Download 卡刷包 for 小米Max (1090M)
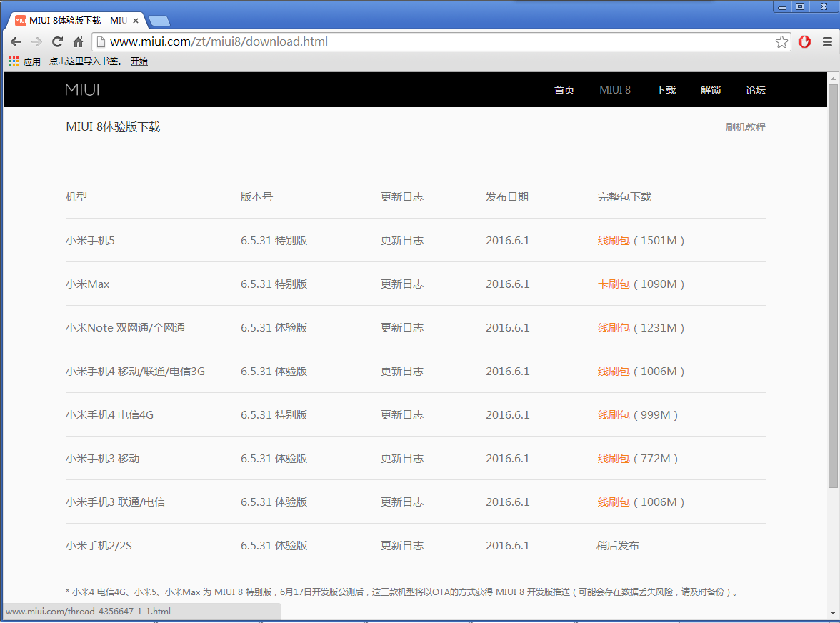Viewport: 840px width, 623px height. (x=614, y=284)
